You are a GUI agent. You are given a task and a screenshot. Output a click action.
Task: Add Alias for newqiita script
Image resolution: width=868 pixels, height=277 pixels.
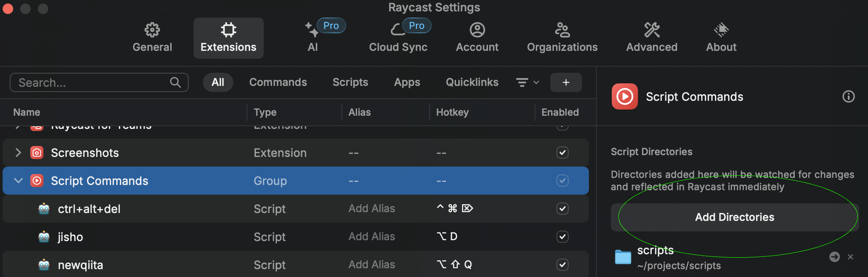(372, 265)
